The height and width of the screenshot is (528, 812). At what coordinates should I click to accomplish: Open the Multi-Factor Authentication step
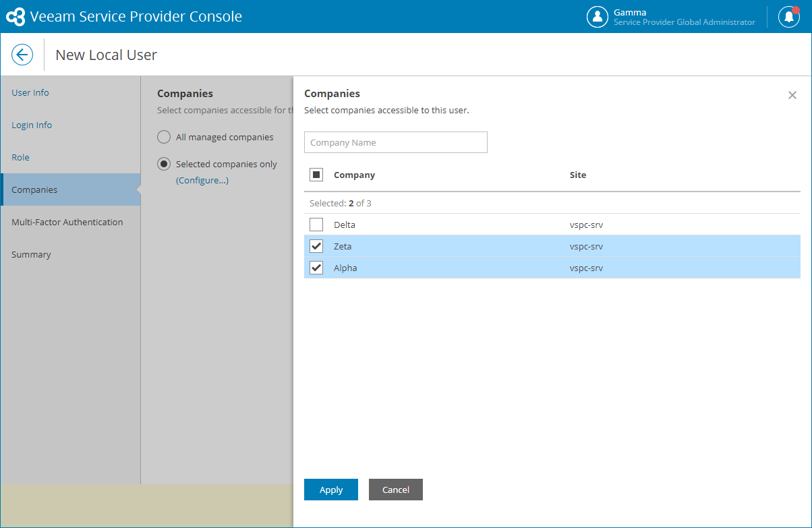[67, 222]
